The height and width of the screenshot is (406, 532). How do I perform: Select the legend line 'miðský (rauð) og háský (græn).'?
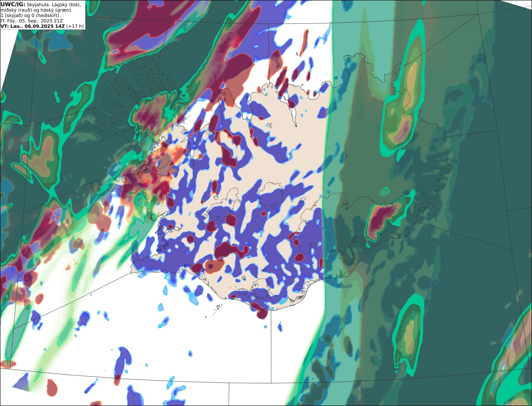[x=36, y=10]
